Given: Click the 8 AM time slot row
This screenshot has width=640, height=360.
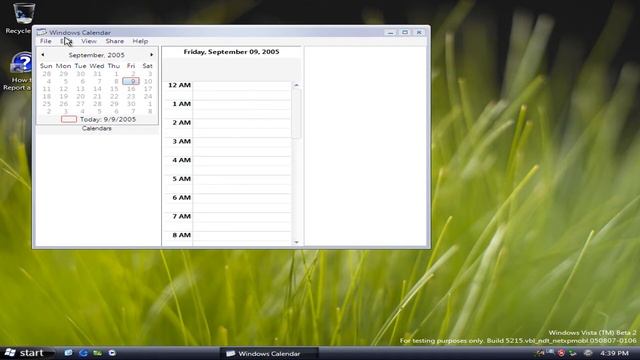Looking at the screenshot, I should click(x=242, y=238).
